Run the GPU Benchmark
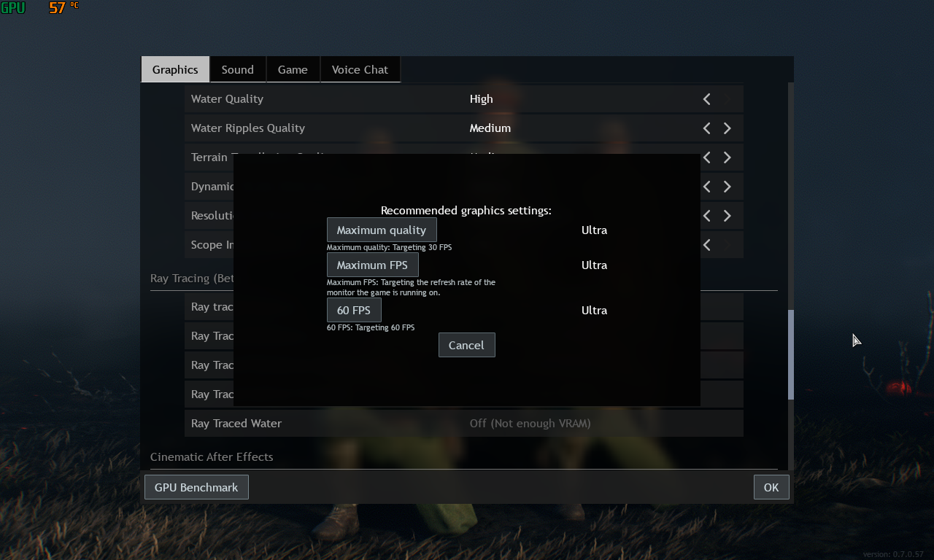The image size is (934, 560). click(196, 487)
